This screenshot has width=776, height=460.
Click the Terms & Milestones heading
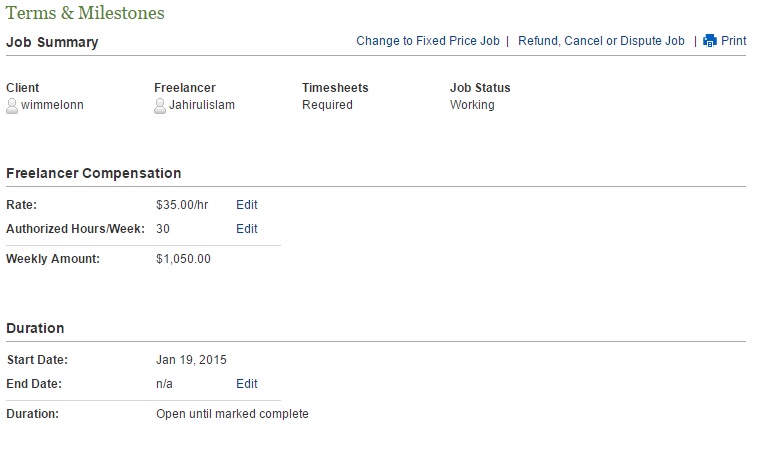[85, 13]
